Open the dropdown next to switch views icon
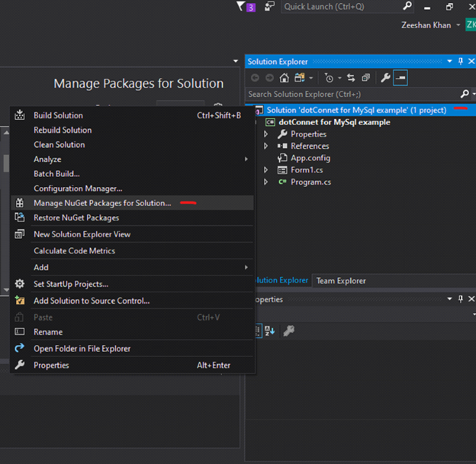Screen dimensions: 476x464 [311, 78]
